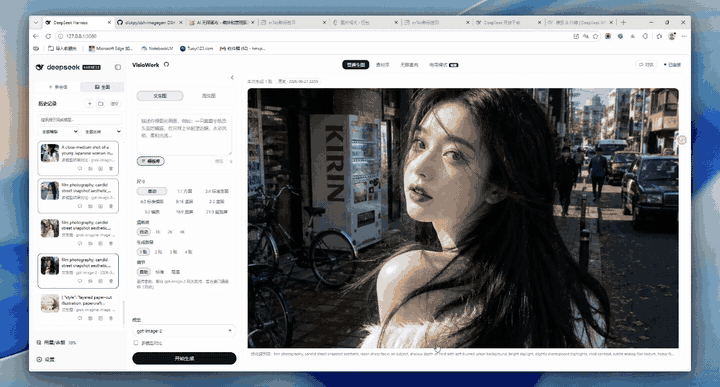Choose 2K resolution
This screenshot has height=387, width=720.
click(x=170, y=232)
